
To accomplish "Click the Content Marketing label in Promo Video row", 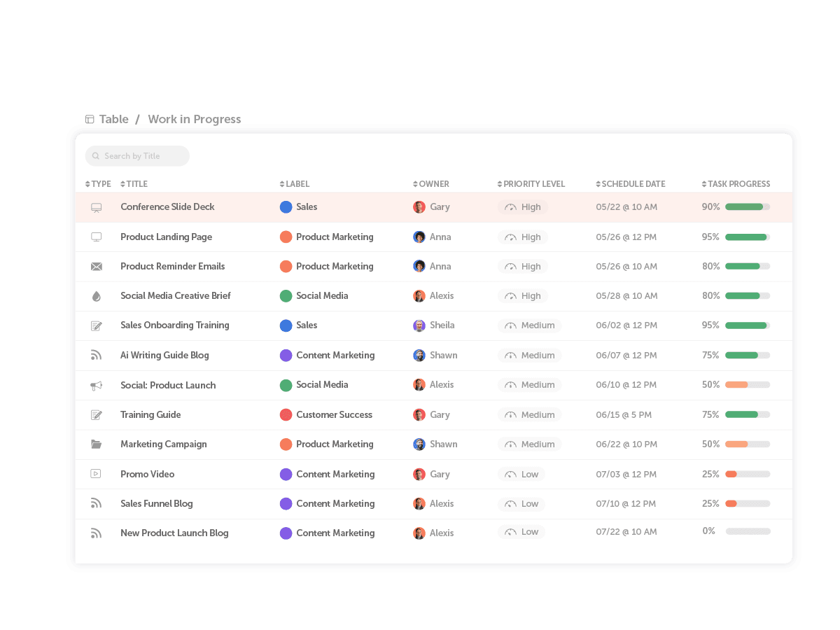I will click(335, 475).
